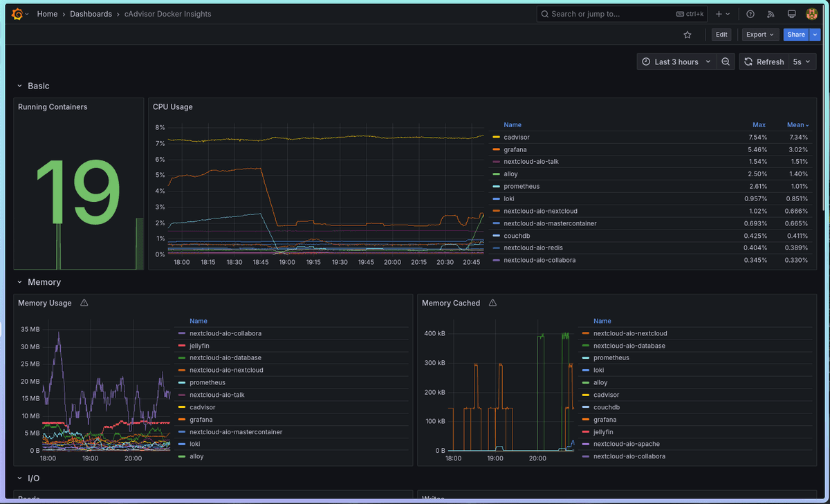Zoom out the time range with magnifier
This screenshot has width=830, height=504.
click(726, 62)
